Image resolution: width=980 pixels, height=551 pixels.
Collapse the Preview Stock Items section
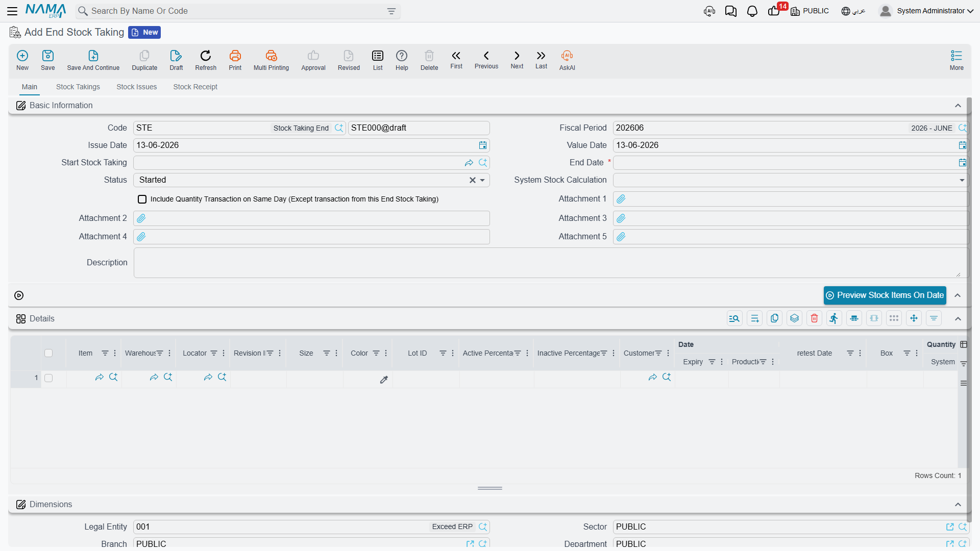958,295
